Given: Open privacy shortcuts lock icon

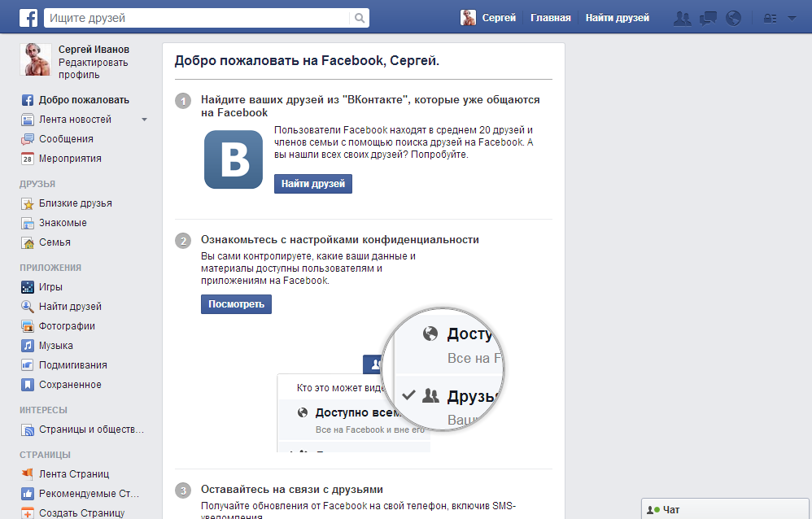Looking at the screenshot, I should coord(770,18).
